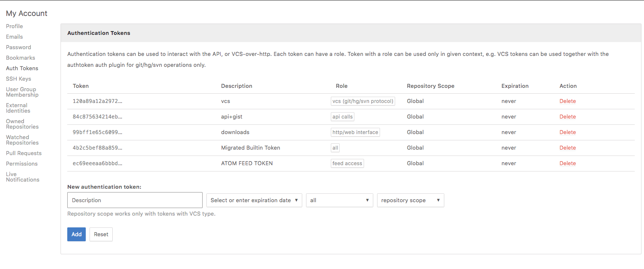Click the Reset button
The width and height of the screenshot is (644, 269).
(101, 234)
